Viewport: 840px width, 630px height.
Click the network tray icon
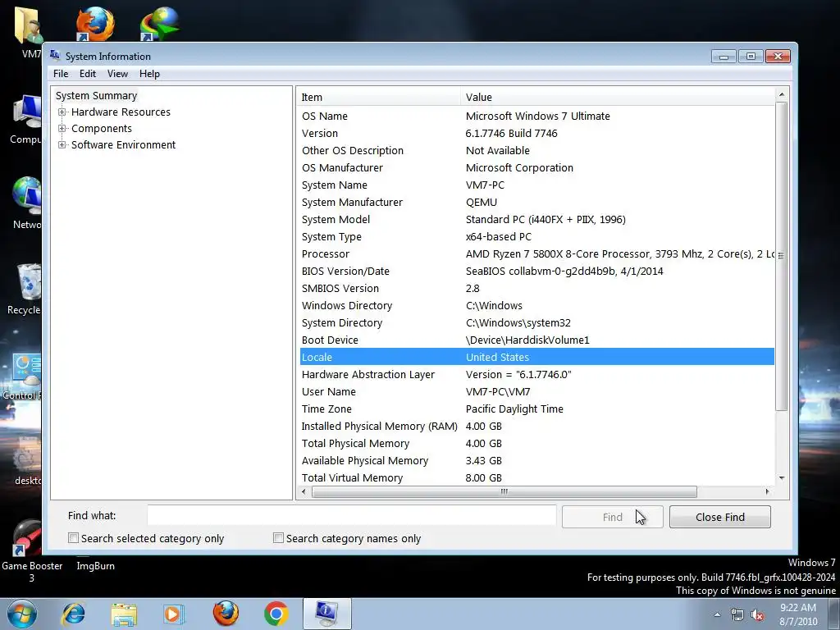(737, 615)
